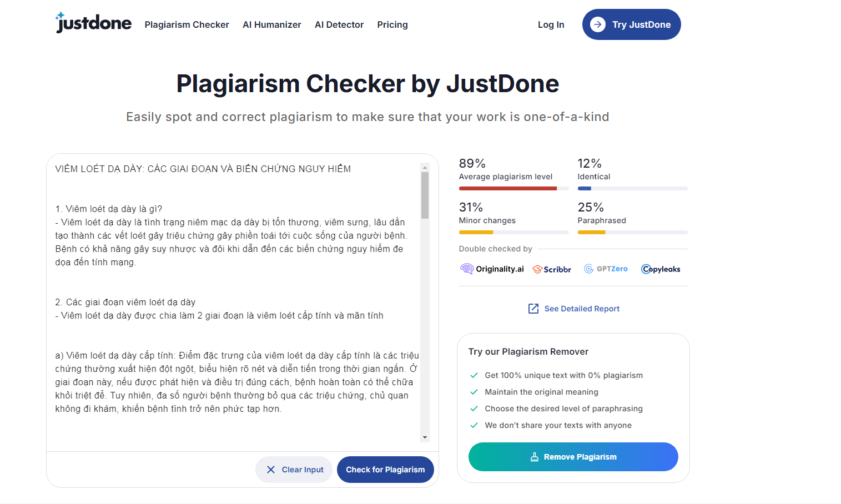Open the Plagiarism Checker menu item
Image resolution: width=841 pixels, height=504 pixels.
[187, 24]
